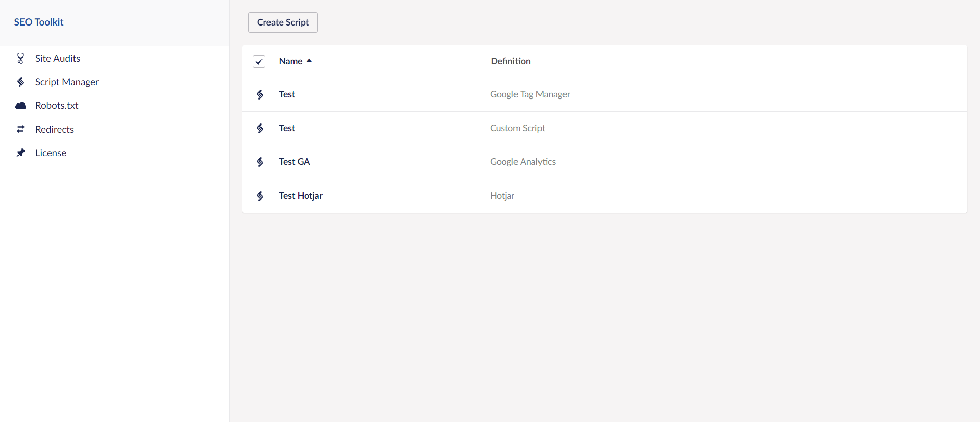Image resolution: width=980 pixels, height=422 pixels.
Task: Click the Script Manager sidebar icon
Action: pos(20,82)
